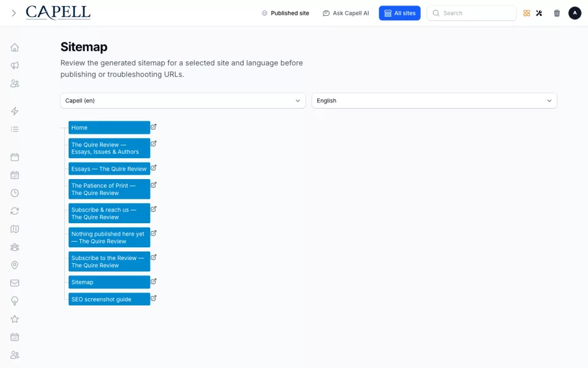Image resolution: width=588 pixels, height=368 pixels.
Task: Open the megaphone announcements icon
Action: [15, 66]
